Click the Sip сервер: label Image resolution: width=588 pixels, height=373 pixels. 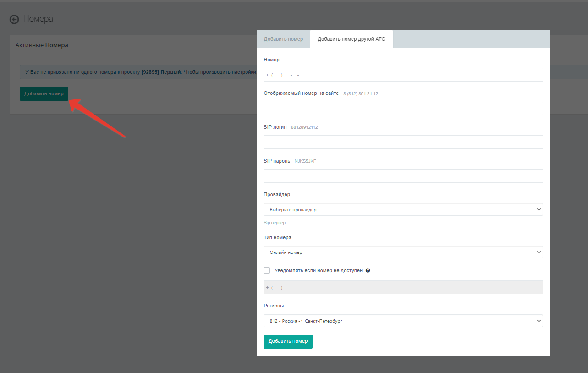point(275,223)
